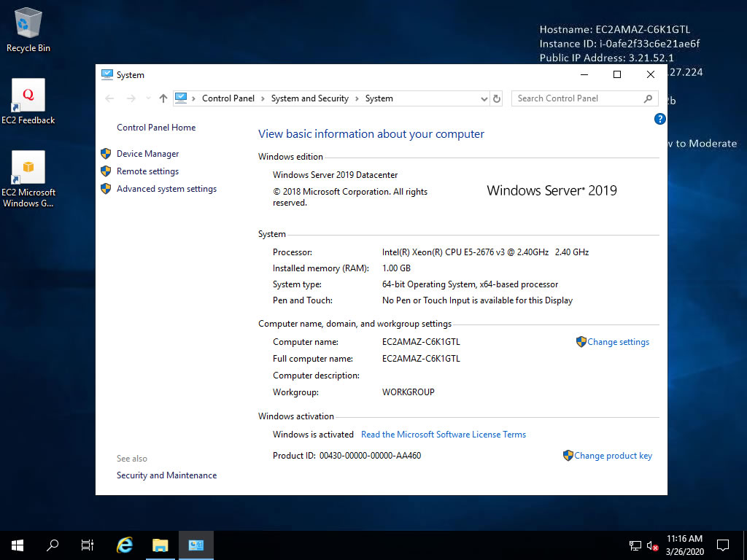This screenshot has width=747, height=560.
Task: Go up one level with Up arrow
Action: [163, 98]
